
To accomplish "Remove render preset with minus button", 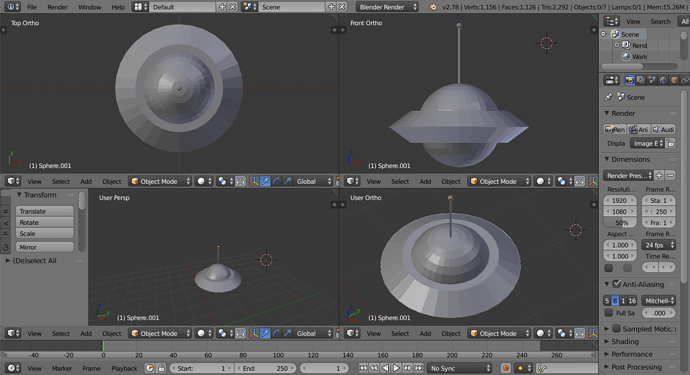I will (x=670, y=176).
